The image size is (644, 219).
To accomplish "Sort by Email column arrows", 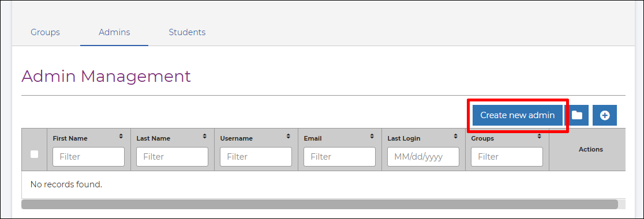I will 372,136.
